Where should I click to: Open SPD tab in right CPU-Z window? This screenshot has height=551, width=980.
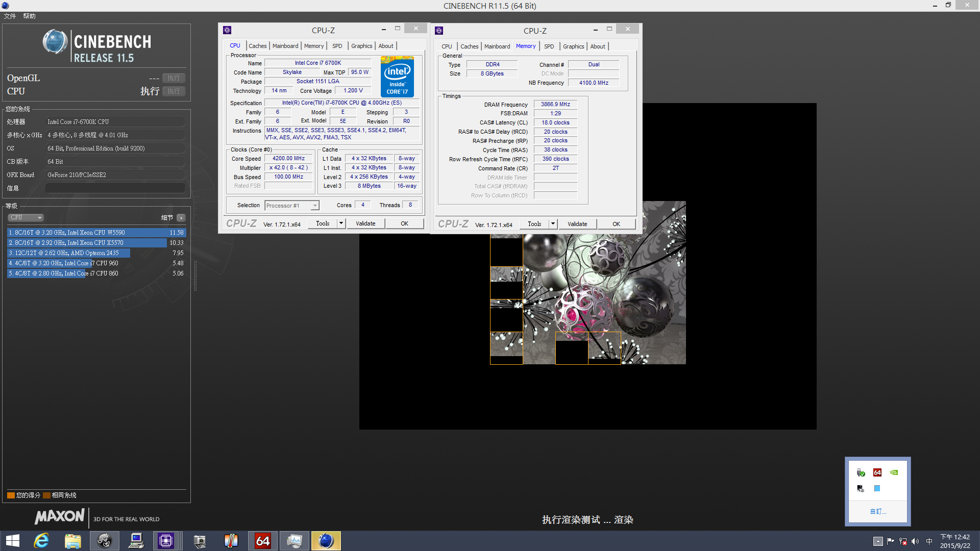(549, 46)
